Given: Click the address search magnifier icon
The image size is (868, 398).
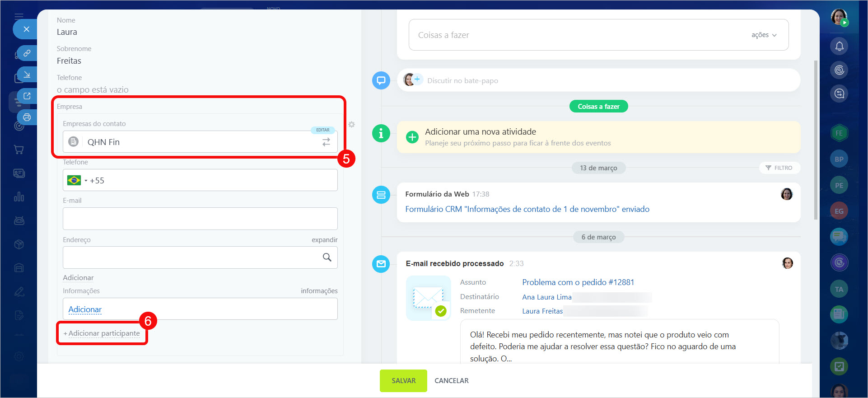Looking at the screenshot, I should coord(327,258).
